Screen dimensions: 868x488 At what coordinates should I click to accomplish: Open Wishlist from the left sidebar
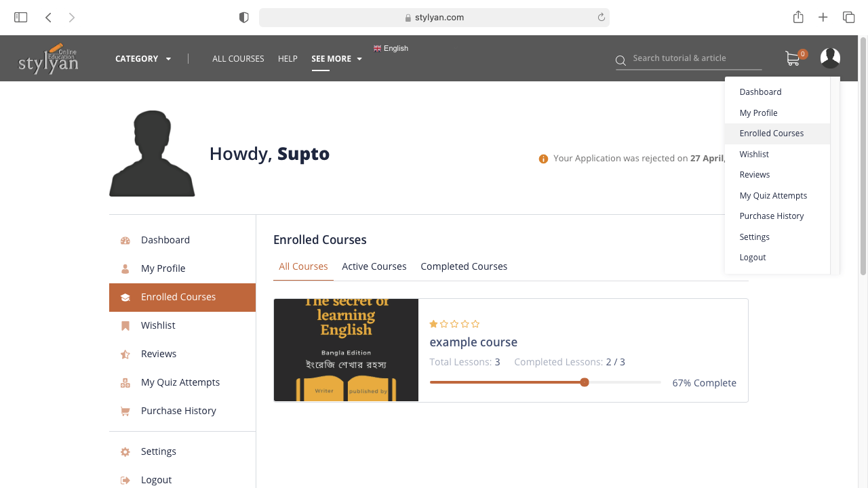point(182,325)
